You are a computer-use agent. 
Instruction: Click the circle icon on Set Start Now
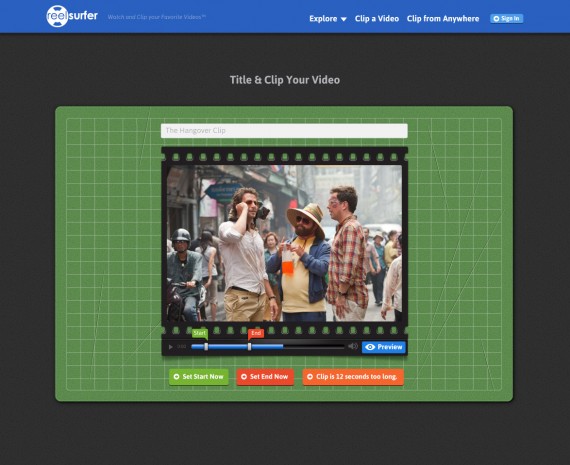tap(177, 377)
